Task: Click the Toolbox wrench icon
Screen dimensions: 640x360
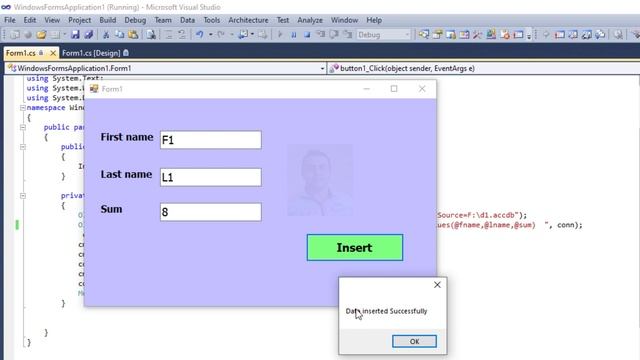Action: click(x=478, y=35)
